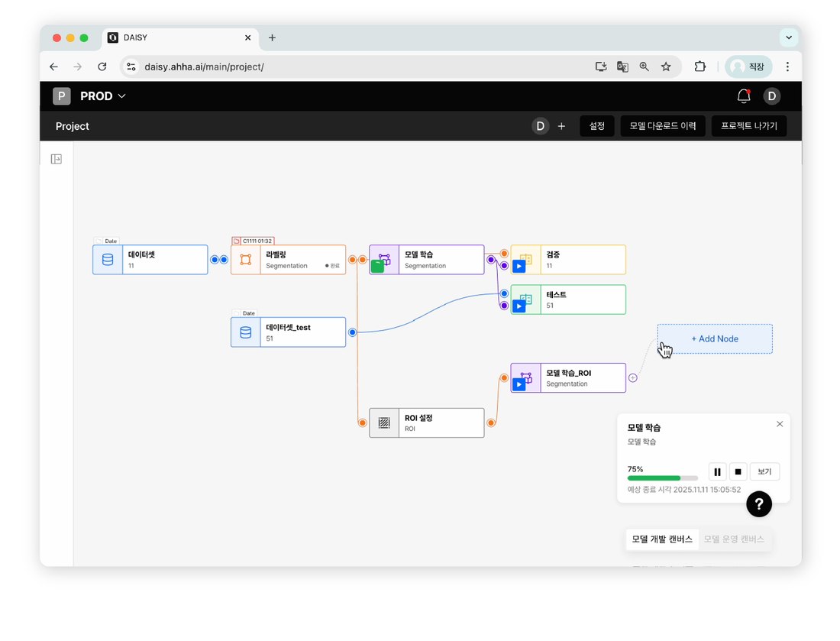Click the 설정 button

click(x=597, y=126)
